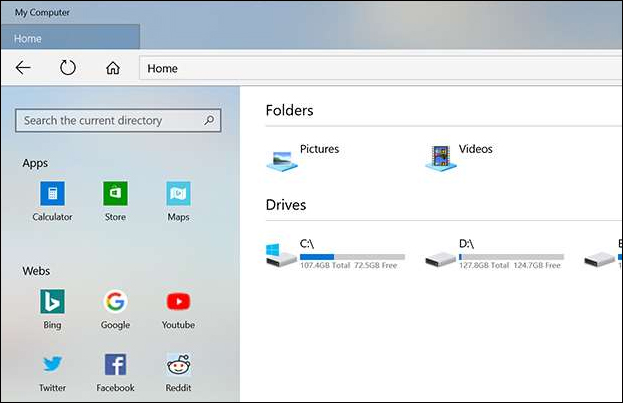Click the Calculator label text

52,217
